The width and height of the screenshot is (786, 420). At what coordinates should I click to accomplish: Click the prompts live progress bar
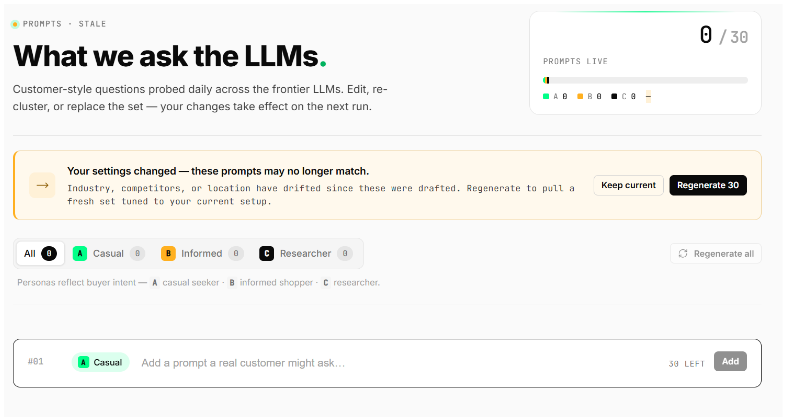point(645,80)
